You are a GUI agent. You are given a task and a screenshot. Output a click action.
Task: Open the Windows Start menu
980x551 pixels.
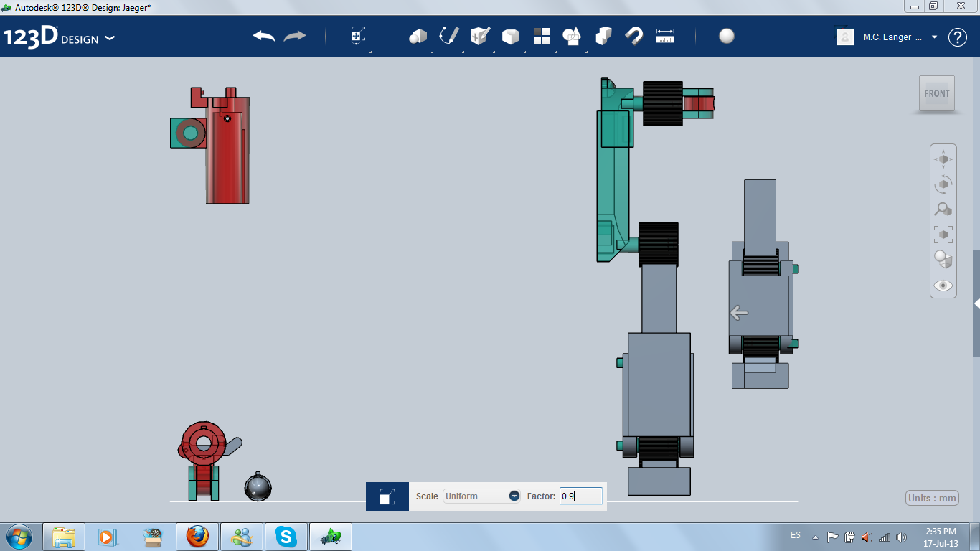[19, 536]
